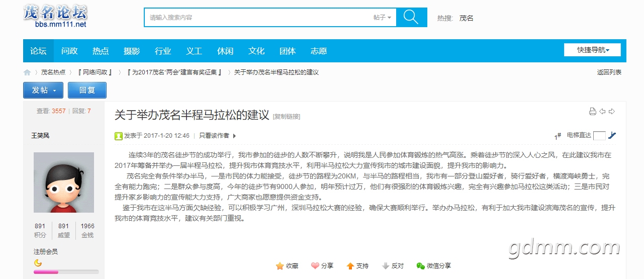Click the magnifying glass search button
The width and height of the screenshot is (644, 279).
(411, 17)
